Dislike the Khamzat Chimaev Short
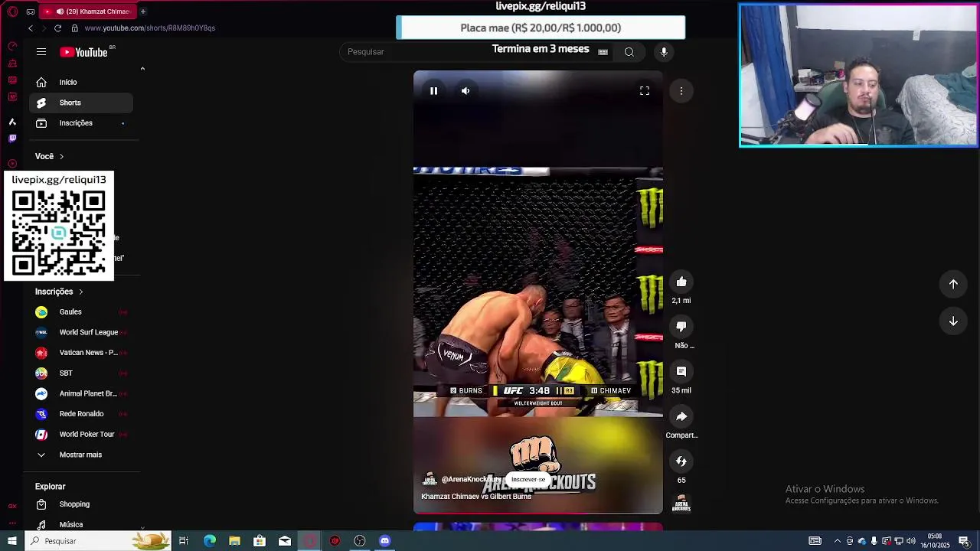This screenshot has height=551, width=980. coord(681,327)
